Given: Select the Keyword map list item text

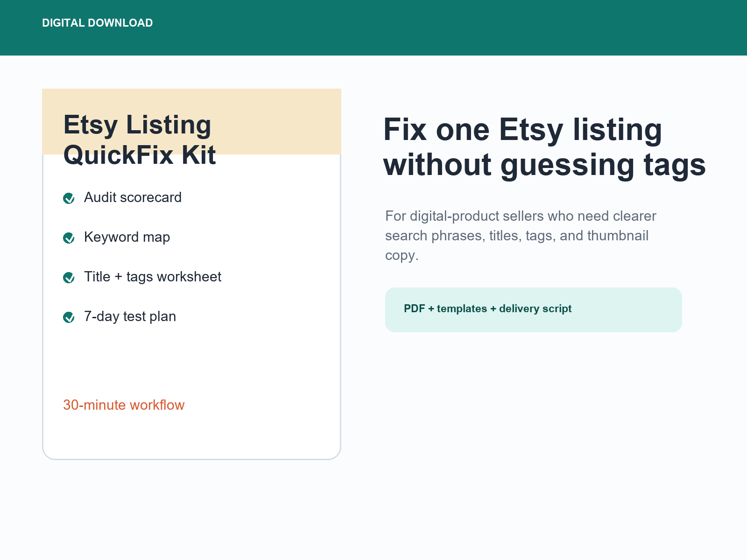Looking at the screenshot, I should 127,237.
